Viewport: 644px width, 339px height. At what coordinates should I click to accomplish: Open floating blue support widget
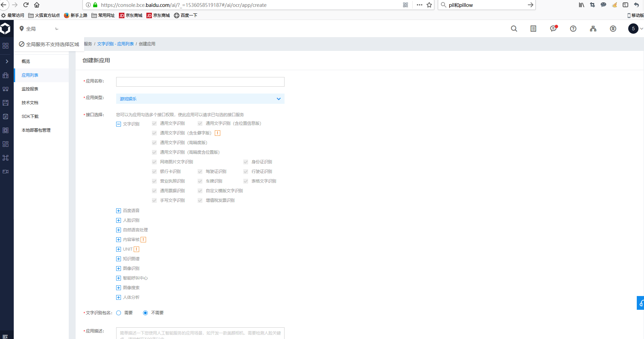[x=641, y=303]
